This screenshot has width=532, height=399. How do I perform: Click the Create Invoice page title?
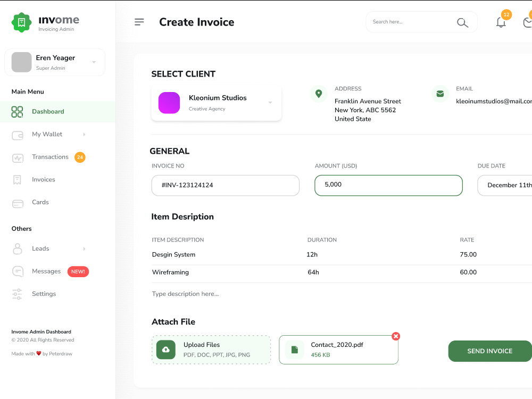tap(197, 22)
